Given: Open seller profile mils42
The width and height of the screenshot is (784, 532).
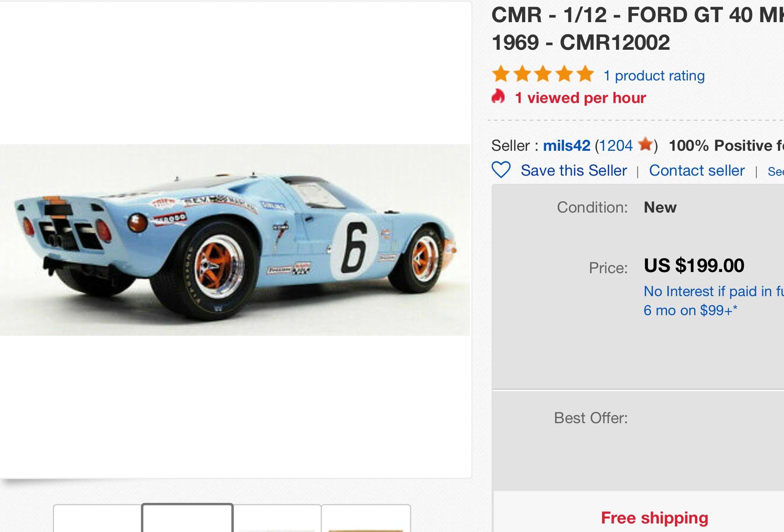Looking at the screenshot, I should coord(566,146).
